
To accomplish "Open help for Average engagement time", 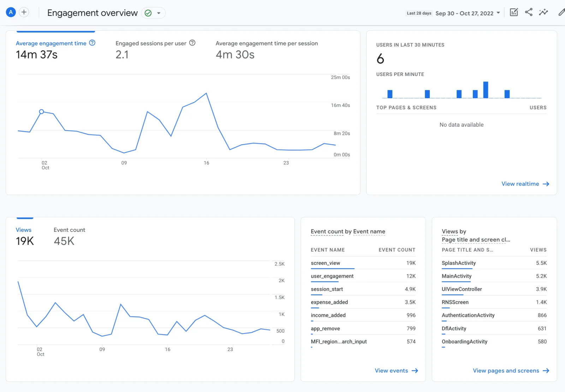I will pos(92,43).
